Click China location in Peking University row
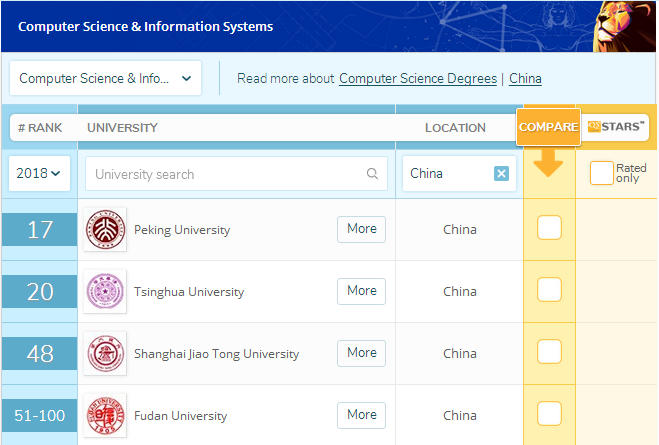This screenshot has width=659, height=445. click(x=460, y=229)
